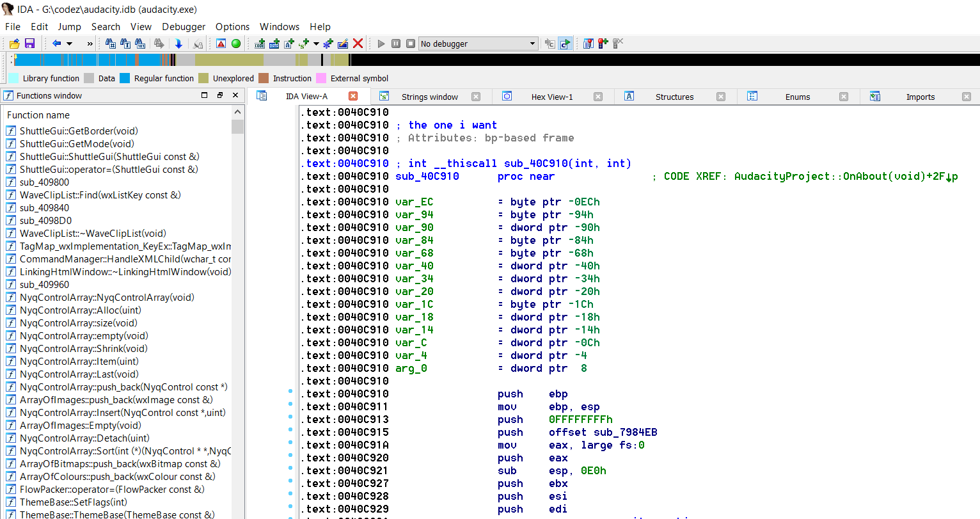
Task: Select NyqControlArray::size(void) function entry
Action: click(78, 323)
